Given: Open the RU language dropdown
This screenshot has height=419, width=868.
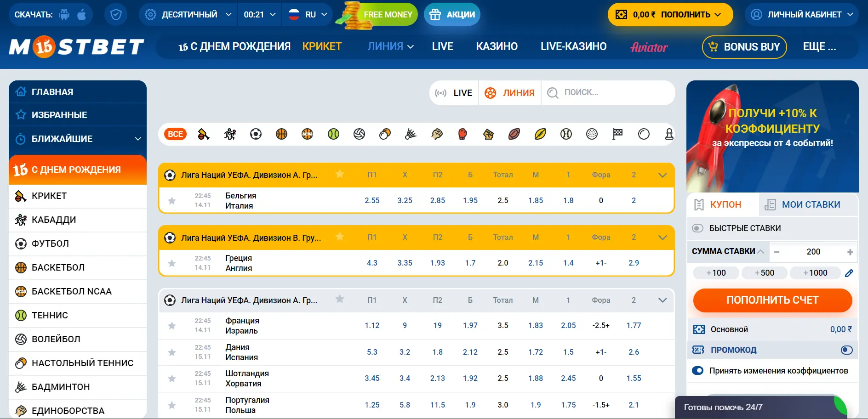Looking at the screenshot, I should point(308,15).
